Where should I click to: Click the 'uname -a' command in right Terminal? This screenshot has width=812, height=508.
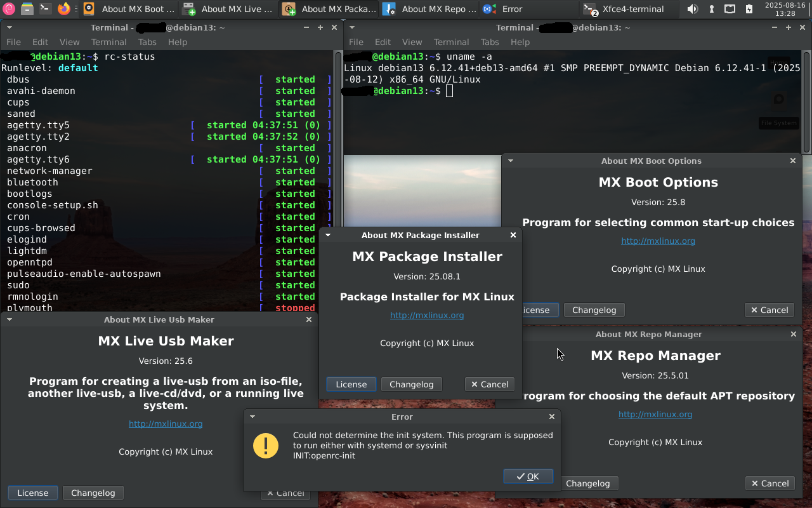point(469,57)
